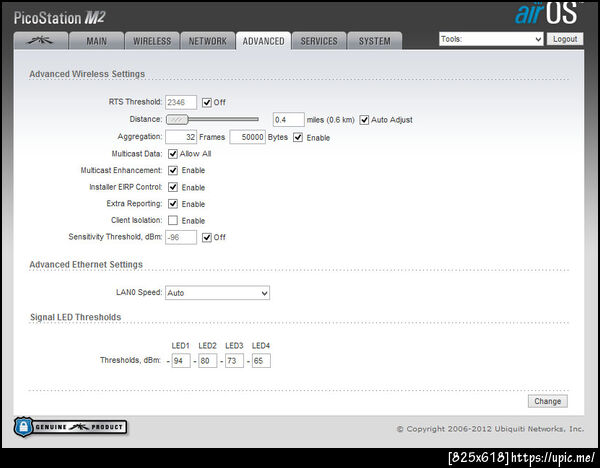600x468 pixels.
Task: Toggle the RTS Threshold Off checkbox
Action: pyautogui.click(x=207, y=103)
